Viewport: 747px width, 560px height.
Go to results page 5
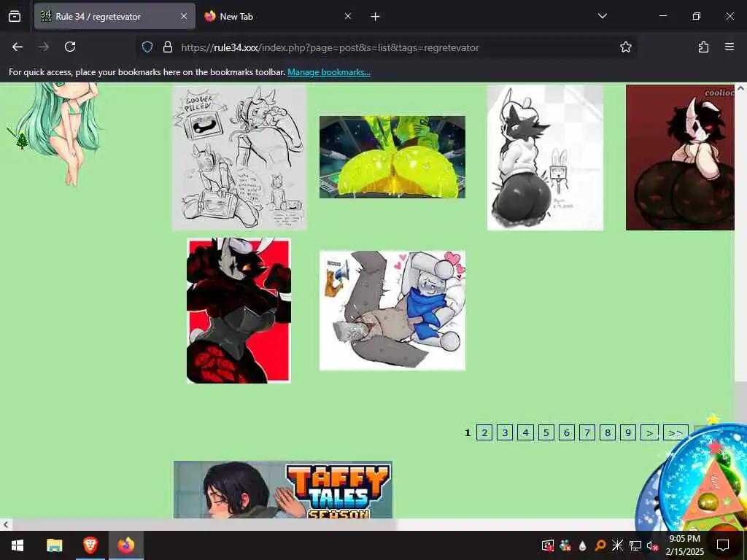point(546,432)
